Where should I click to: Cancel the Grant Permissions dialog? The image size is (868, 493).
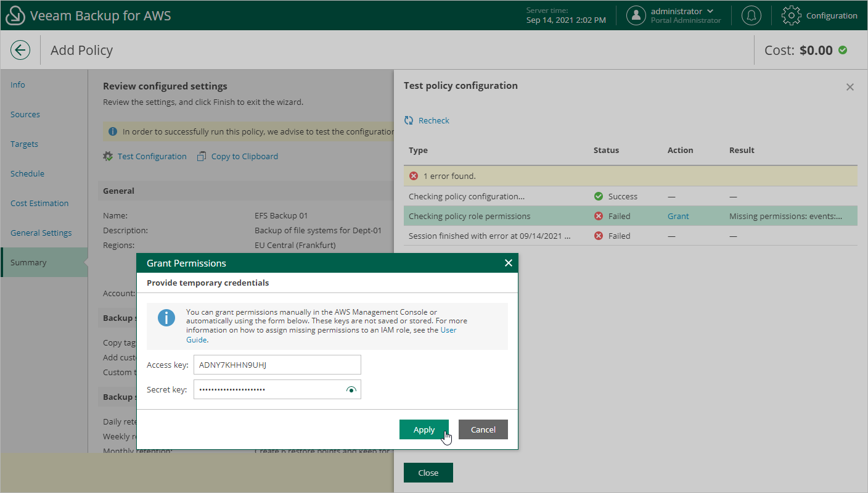tap(483, 429)
